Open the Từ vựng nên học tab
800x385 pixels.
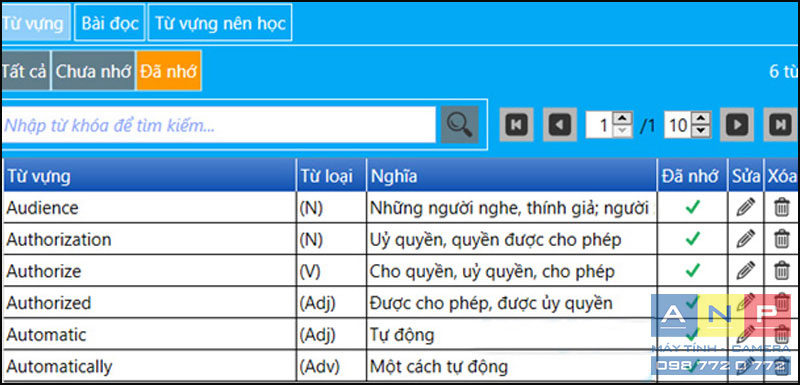tap(220, 23)
